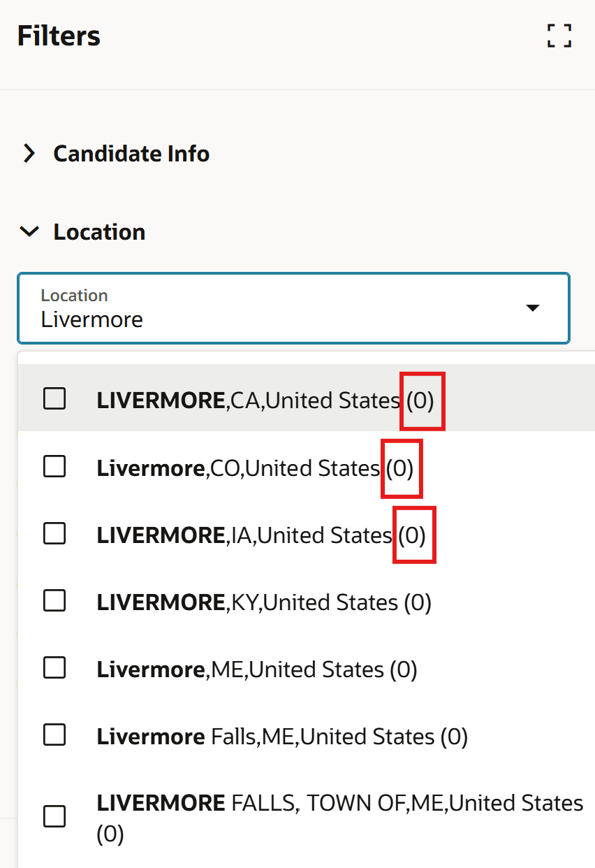595x868 pixels.
Task: Click the Filters panel heading
Action: [59, 36]
